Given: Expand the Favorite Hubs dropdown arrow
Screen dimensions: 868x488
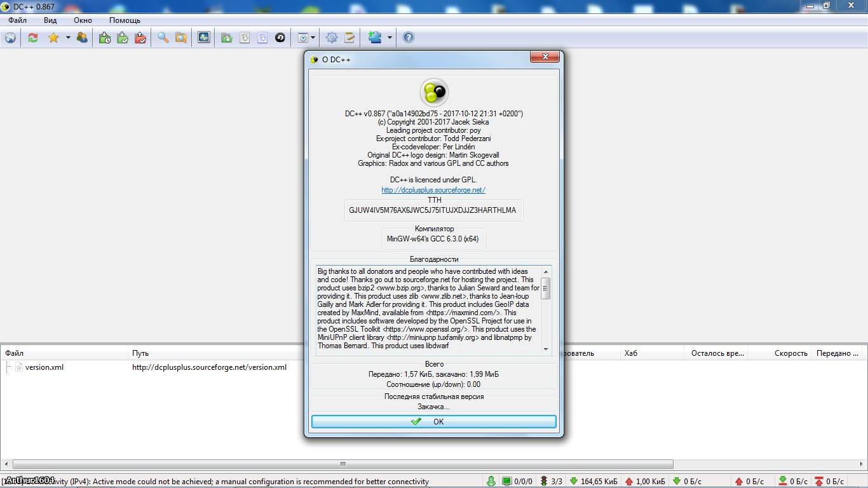Looking at the screenshot, I should 68,38.
